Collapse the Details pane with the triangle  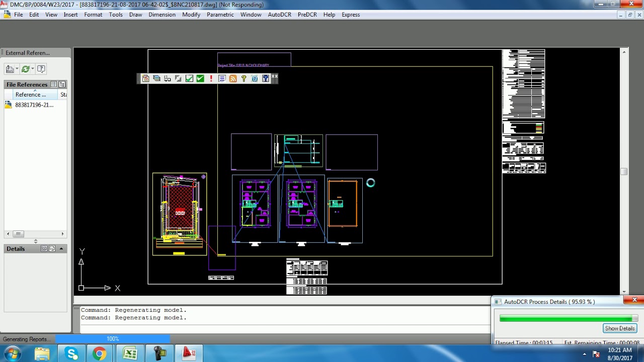tap(61, 249)
